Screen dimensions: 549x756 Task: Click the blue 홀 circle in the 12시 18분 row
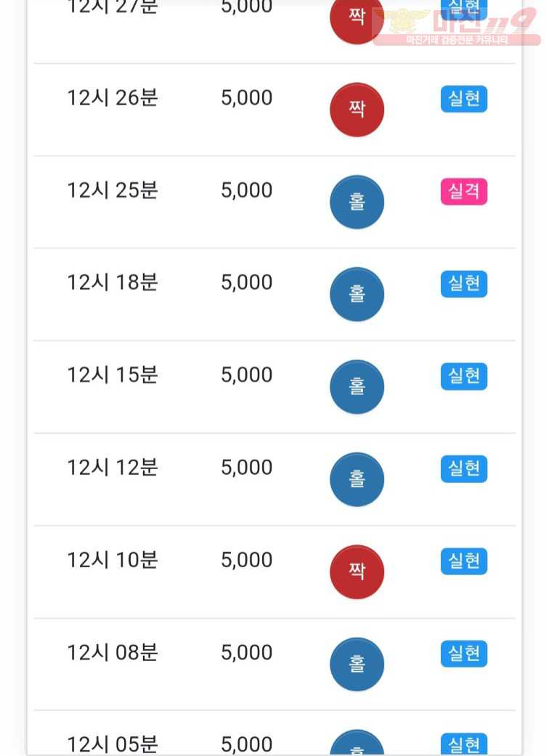[x=357, y=294]
